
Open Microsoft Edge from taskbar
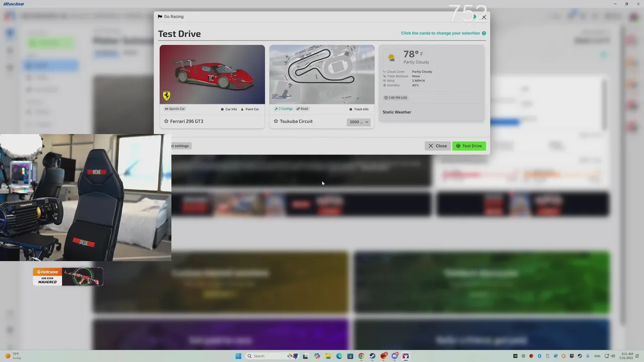[339, 356]
